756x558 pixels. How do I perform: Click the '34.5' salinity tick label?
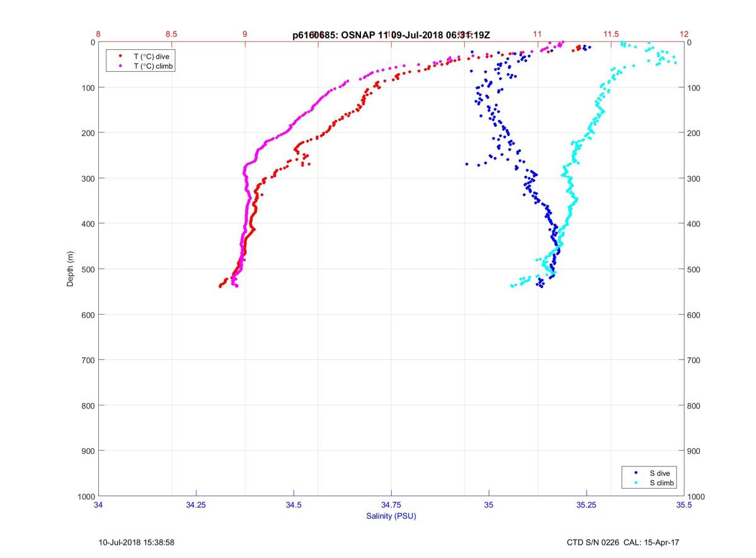pyautogui.click(x=294, y=505)
